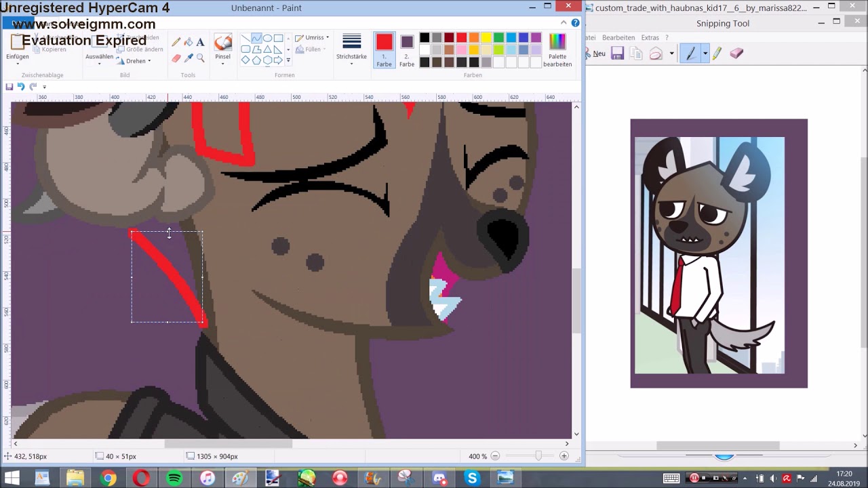Zoom out with the minus button
The width and height of the screenshot is (868, 488).
[x=495, y=456]
